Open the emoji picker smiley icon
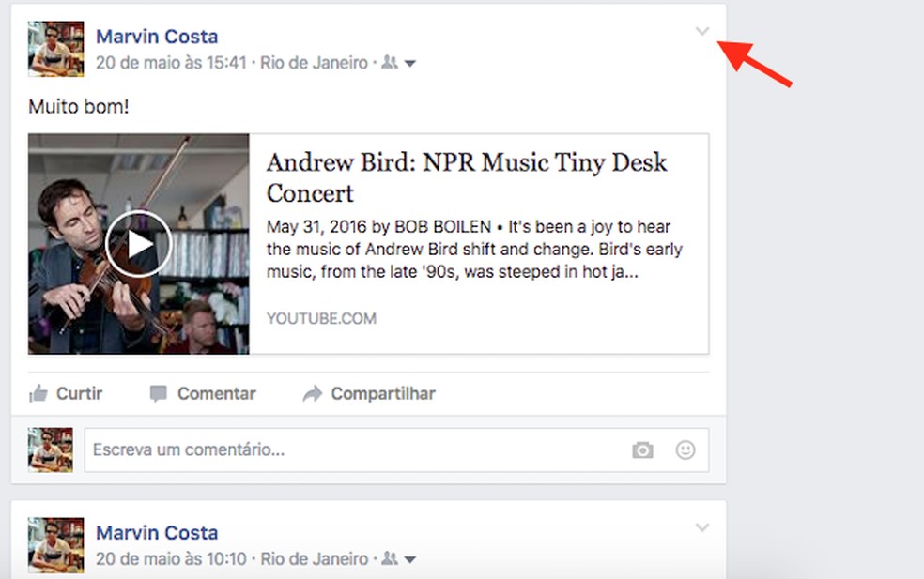This screenshot has width=924, height=579. (x=685, y=450)
